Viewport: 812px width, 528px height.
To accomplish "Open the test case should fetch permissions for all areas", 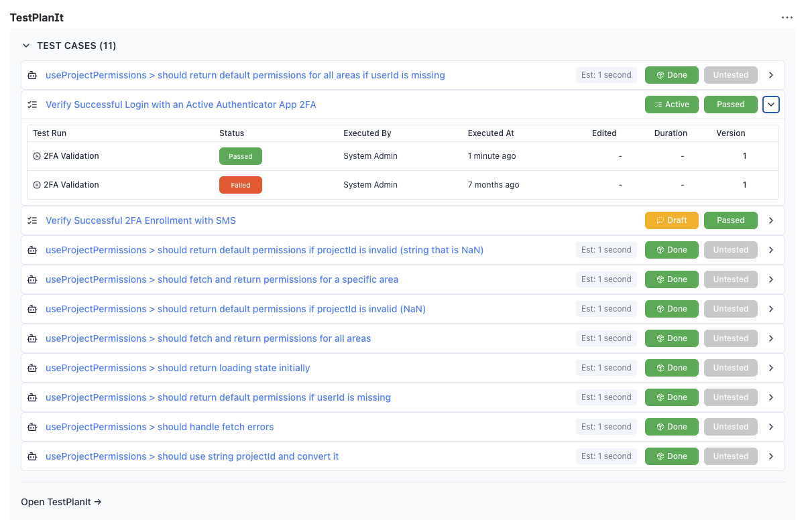I will pyautogui.click(x=208, y=338).
